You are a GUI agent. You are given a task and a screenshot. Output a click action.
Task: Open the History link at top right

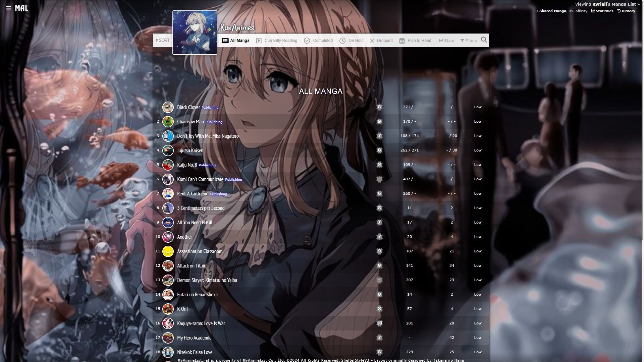[x=626, y=11]
